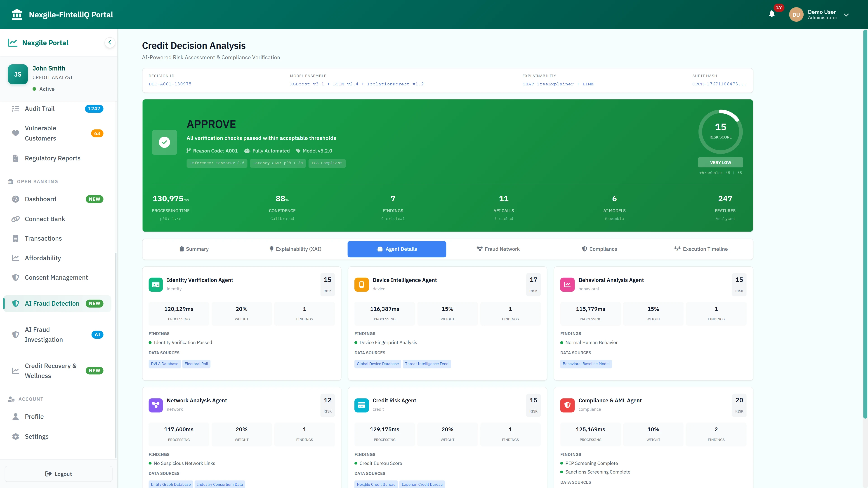
Task: Open Consent Management
Action: click(56, 277)
